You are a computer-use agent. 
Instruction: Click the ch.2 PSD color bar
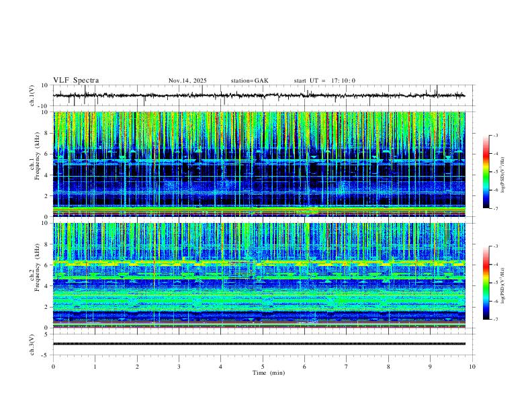(486, 283)
